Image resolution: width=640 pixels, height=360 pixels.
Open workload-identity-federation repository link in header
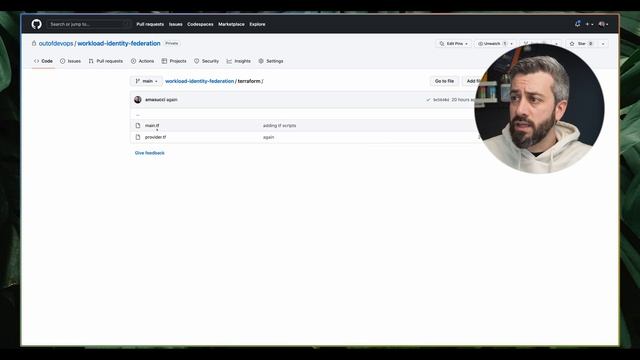[119, 43]
